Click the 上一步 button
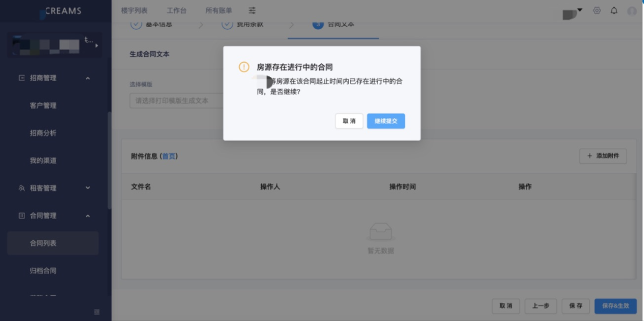This screenshot has height=321, width=644. coord(541,306)
